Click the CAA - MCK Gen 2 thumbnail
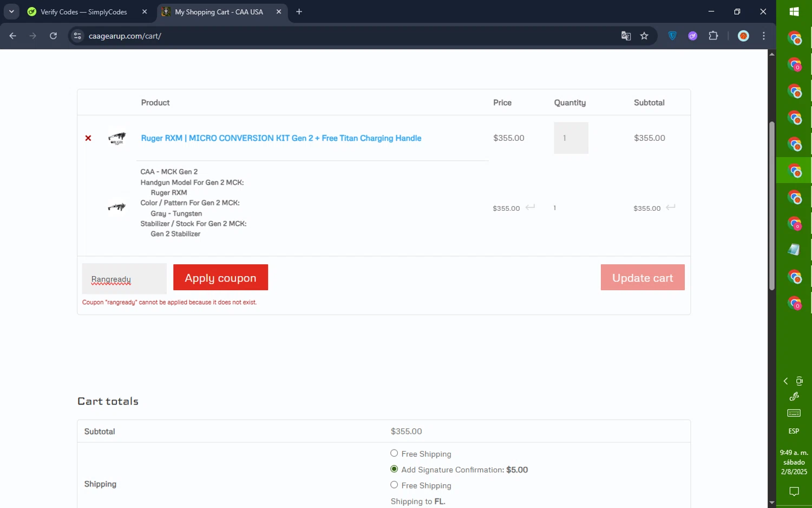The height and width of the screenshot is (508, 812). (x=117, y=207)
